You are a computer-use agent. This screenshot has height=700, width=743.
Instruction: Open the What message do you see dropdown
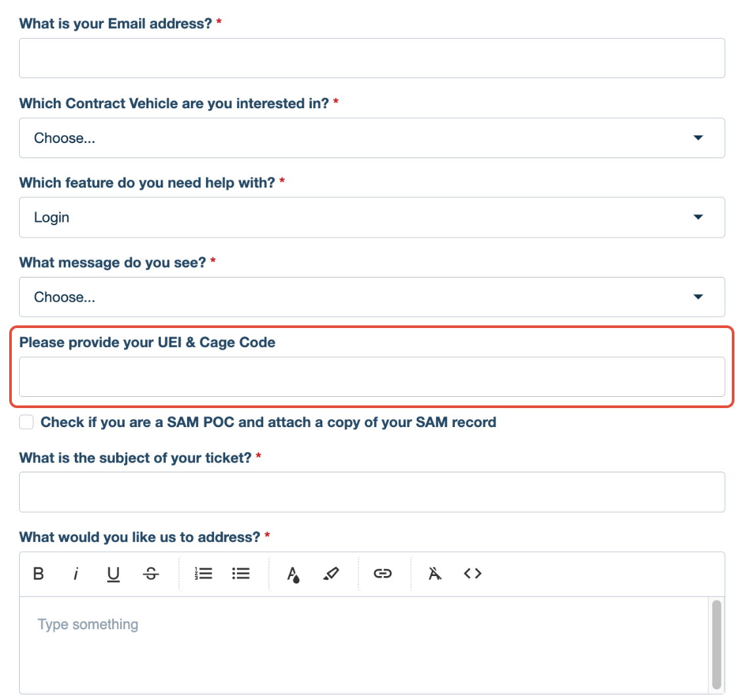pyautogui.click(x=371, y=297)
